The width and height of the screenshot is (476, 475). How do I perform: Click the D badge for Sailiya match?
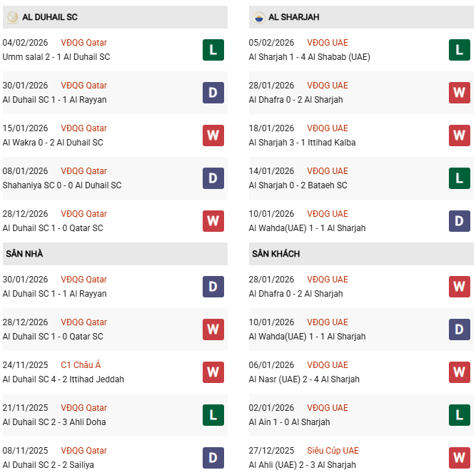pyautogui.click(x=213, y=458)
